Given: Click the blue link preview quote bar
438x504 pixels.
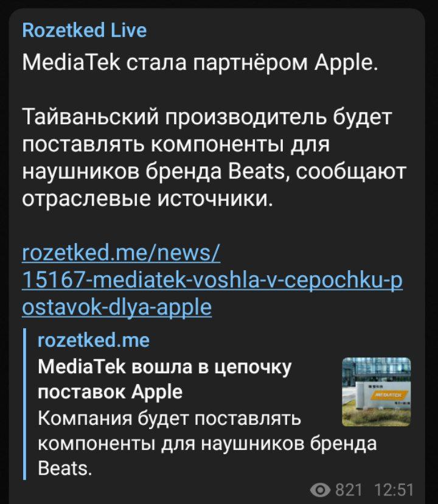Looking at the screenshot, I should coord(25,404).
